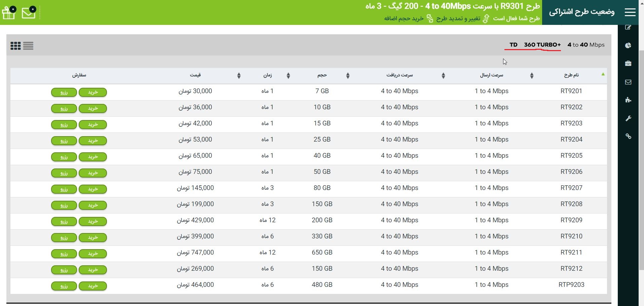Image resolution: width=644 pixels, height=306 pixels.
Task: Click the pie chart sidebar icon
Action: 628,45
